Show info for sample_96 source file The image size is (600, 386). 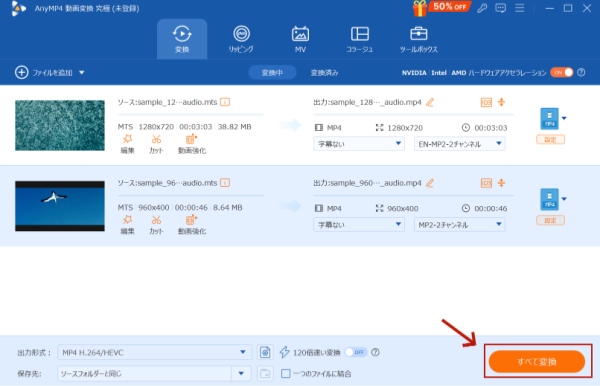coord(225,183)
